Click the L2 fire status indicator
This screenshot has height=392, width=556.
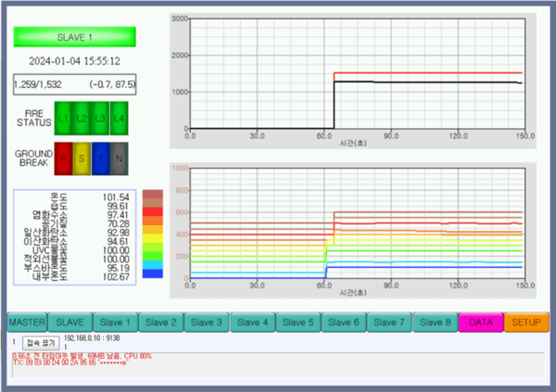point(82,119)
